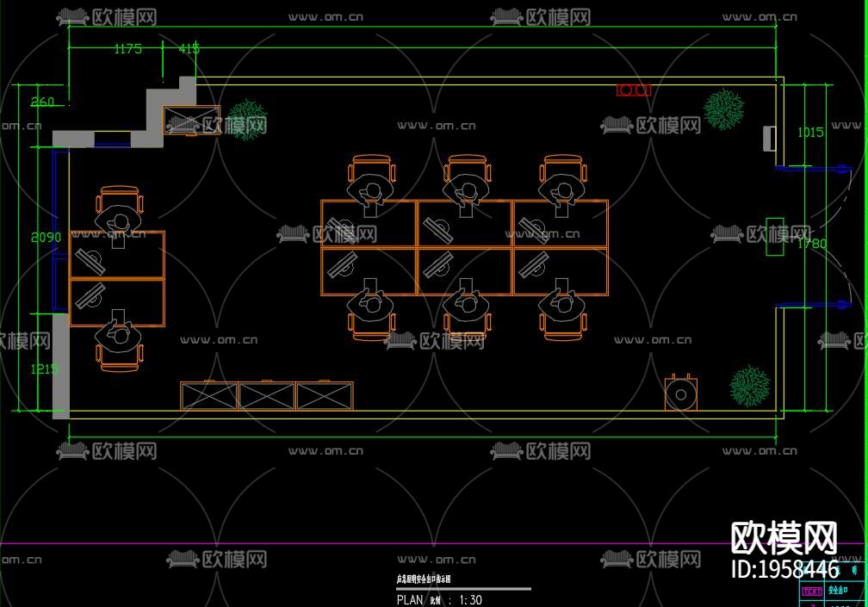The width and height of the screenshot is (868, 607).
Task: Click the gray wall-mounted box on right wall
Action: pyautogui.click(x=770, y=139)
